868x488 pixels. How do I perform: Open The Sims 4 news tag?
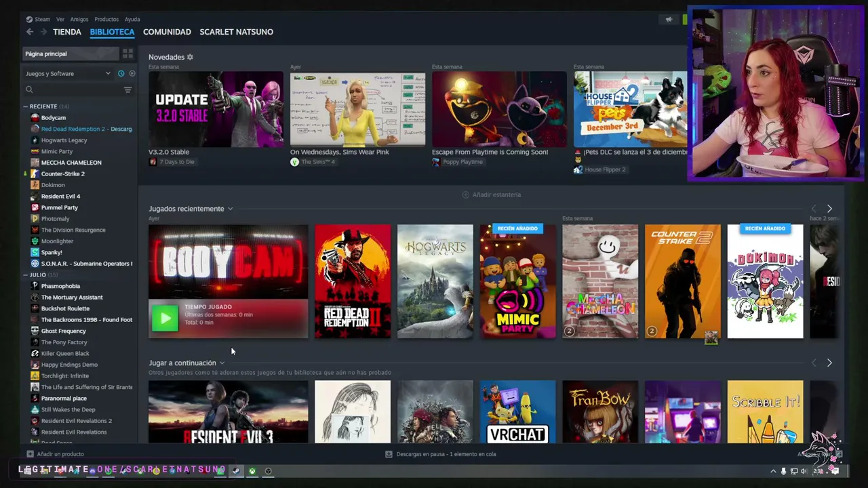coord(313,162)
